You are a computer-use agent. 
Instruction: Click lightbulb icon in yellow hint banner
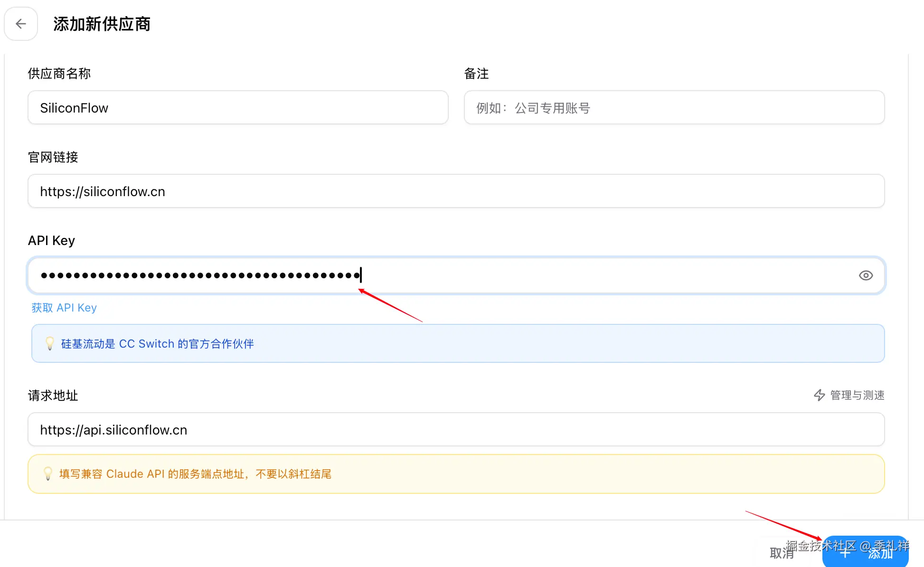[x=48, y=473]
